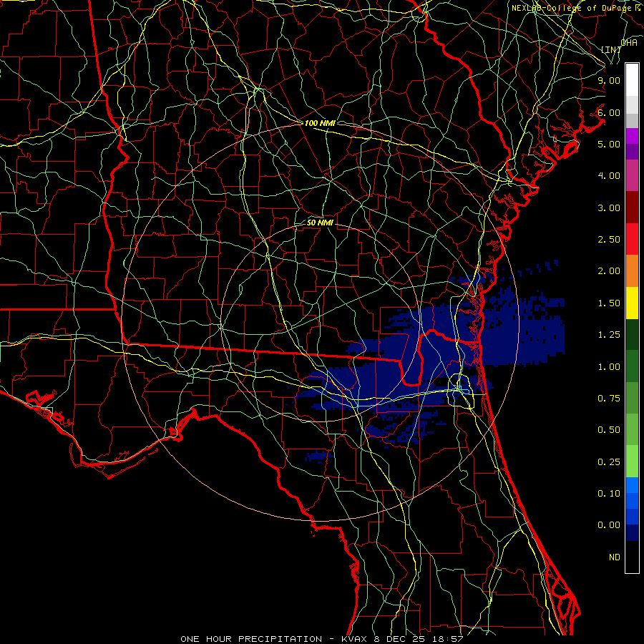Click the 5.00 legend value

coord(609,144)
